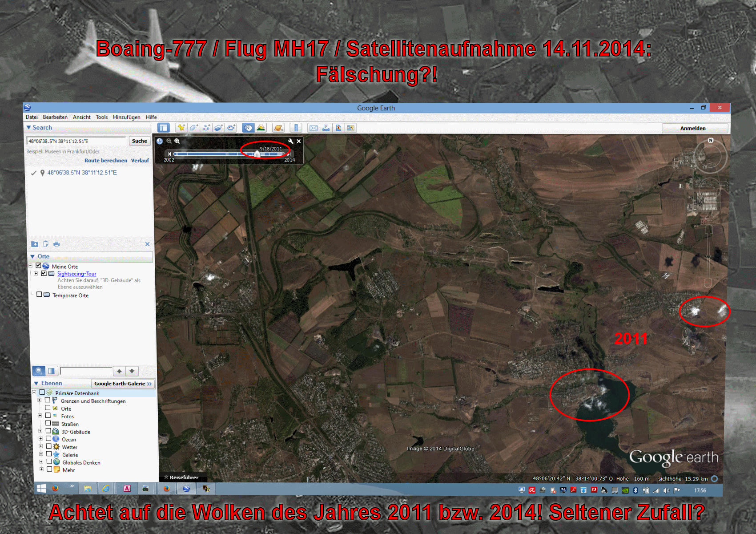Uncheck the Sightseeing-Tour checkbox
The image size is (756, 534).
pos(44,273)
